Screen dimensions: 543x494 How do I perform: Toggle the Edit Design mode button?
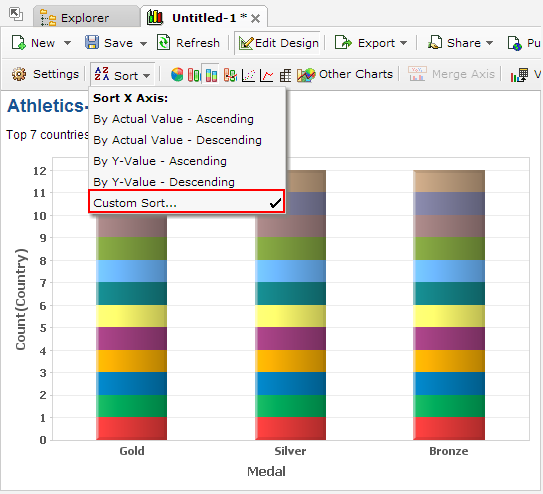click(x=278, y=43)
